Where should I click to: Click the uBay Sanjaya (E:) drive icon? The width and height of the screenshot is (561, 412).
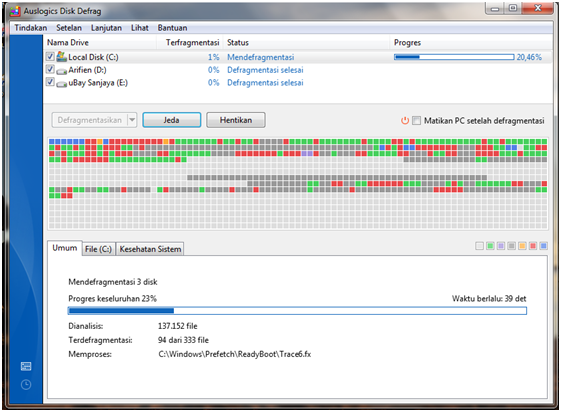[62, 84]
